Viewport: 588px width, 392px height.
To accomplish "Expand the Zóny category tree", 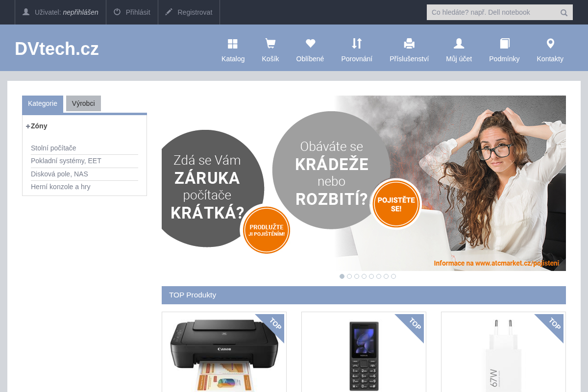I will click(28, 126).
